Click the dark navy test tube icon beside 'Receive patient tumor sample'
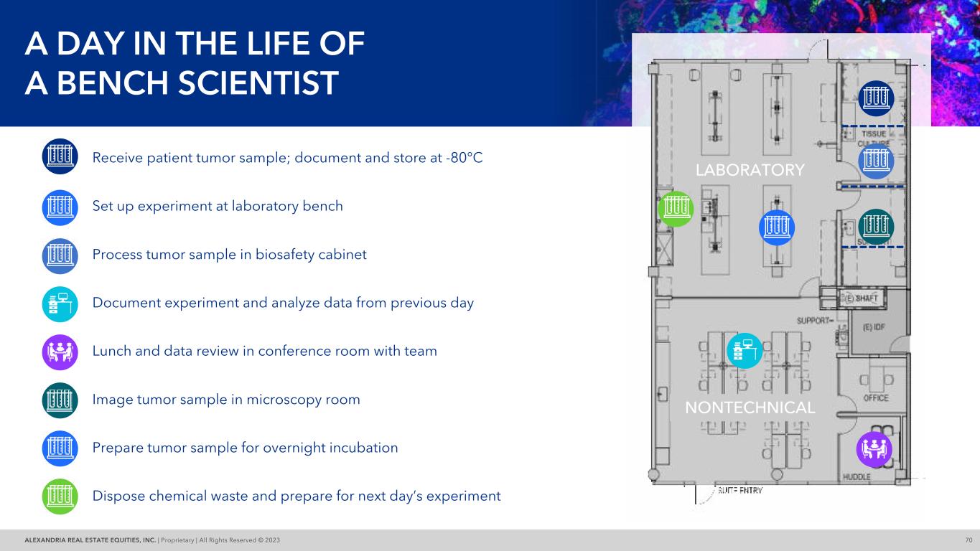Image resolution: width=980 pixels, height=551 pixels. [x=60, y=156]
